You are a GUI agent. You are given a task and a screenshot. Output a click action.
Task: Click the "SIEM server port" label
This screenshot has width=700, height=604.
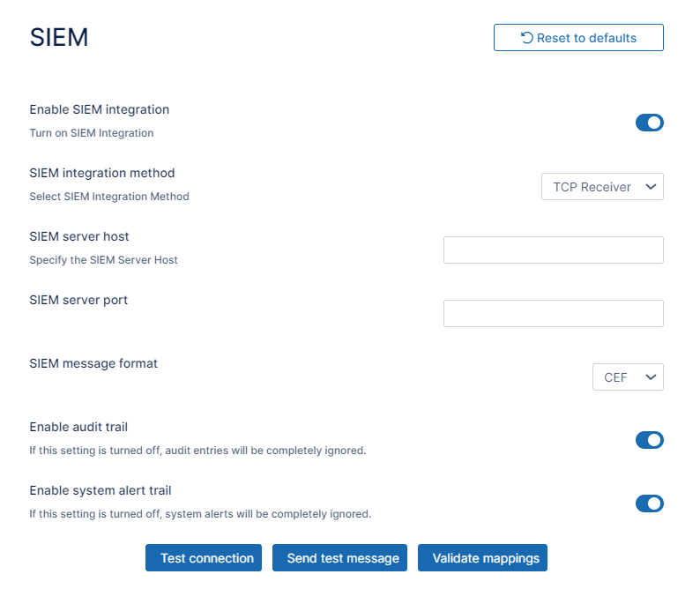tap(78, 301)
